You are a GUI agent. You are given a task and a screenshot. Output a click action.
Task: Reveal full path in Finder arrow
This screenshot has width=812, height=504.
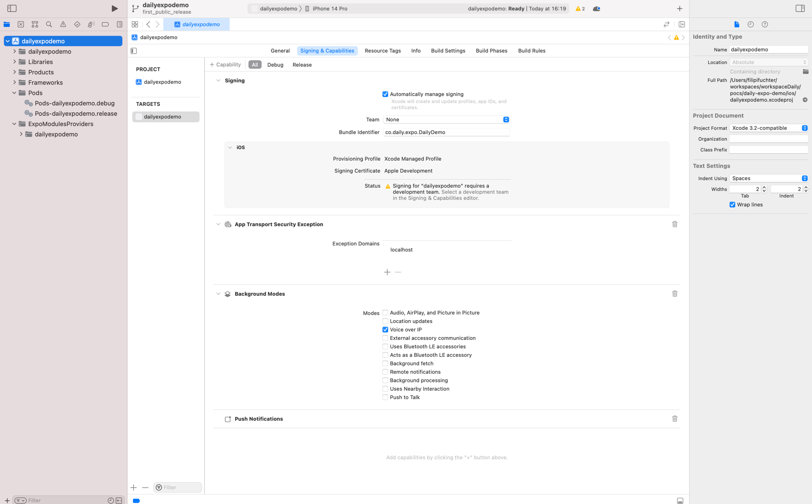click(x=805, y=100)
